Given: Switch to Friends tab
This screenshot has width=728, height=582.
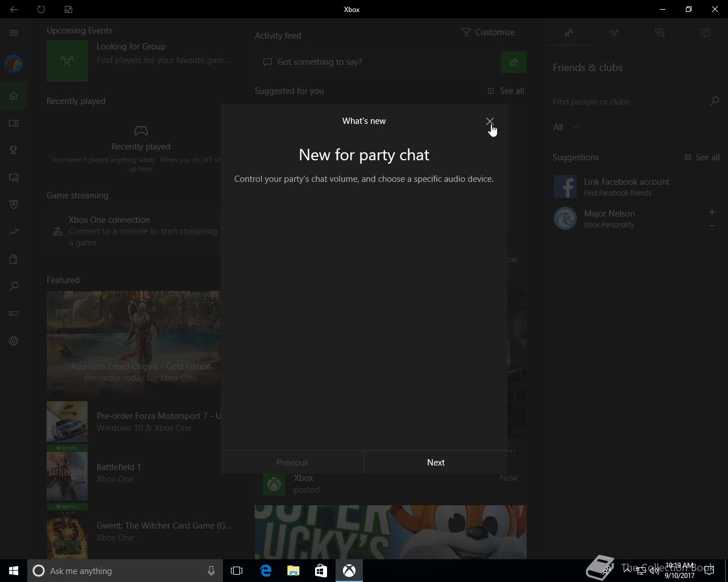Looking at the screenshot, I should (569, 33).
